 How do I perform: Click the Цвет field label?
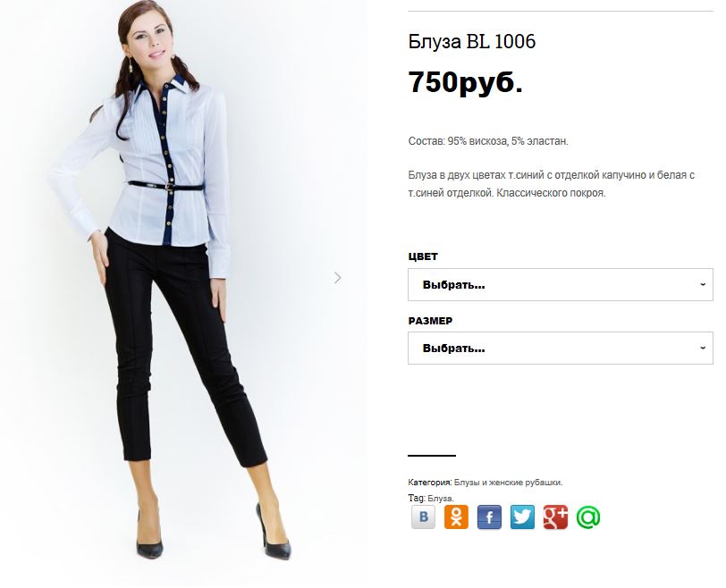click(423, 256)
